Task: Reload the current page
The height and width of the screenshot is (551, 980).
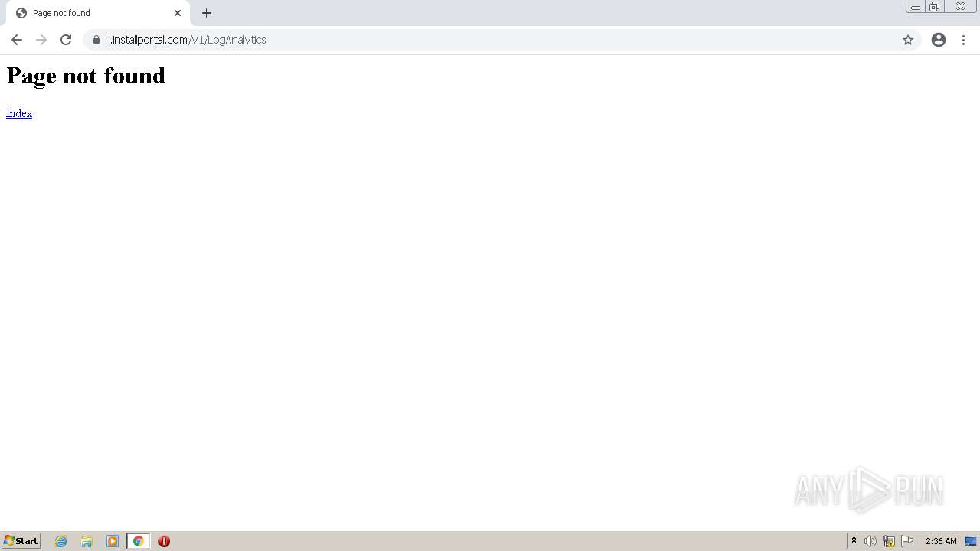Action: click(66, 40)
